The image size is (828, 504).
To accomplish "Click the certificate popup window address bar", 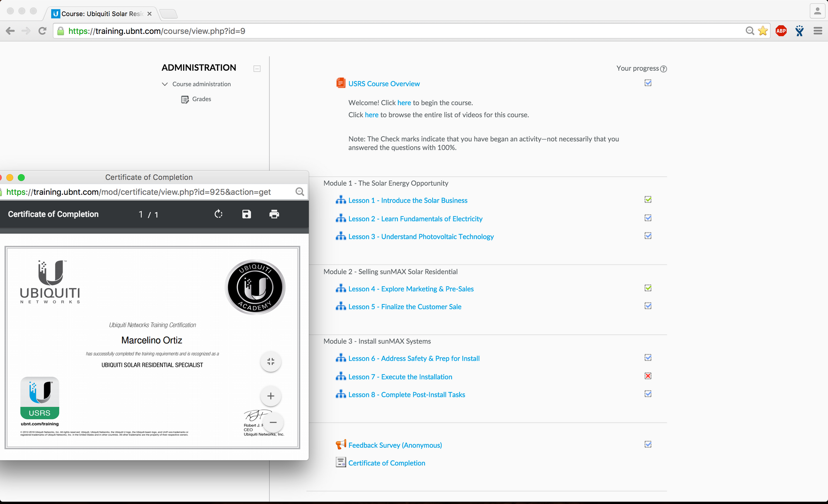I will pyautogui.click(x=153, y=192).
